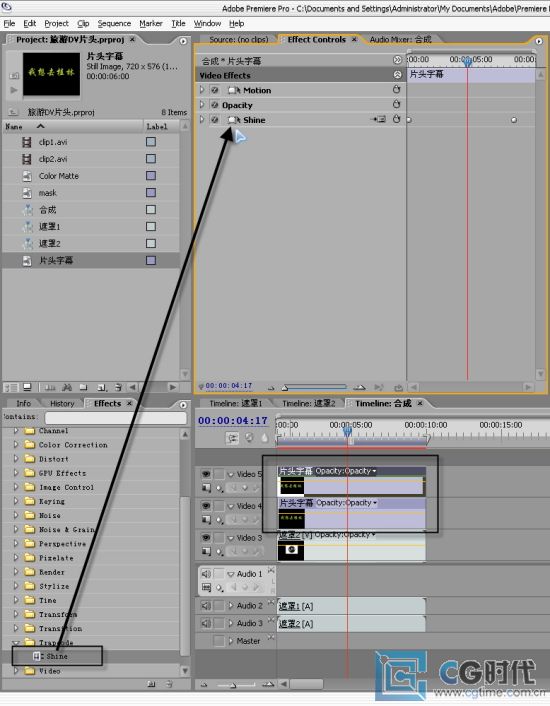550x706 pixels.
Task: Open the Project panel flyout menu button
Action: (x=183, y=41)
